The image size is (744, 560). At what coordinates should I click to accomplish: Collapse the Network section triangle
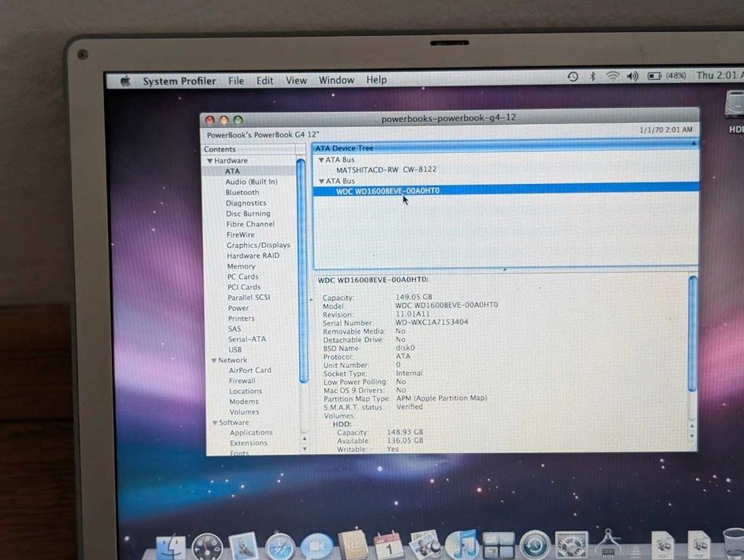[x=214, y=361]
